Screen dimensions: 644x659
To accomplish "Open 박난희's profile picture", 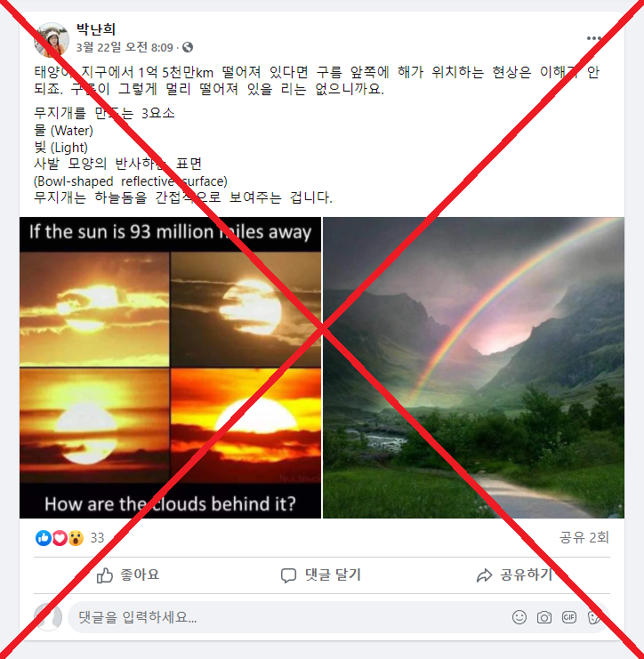I will pyautogui.click(x=52, y=40).
